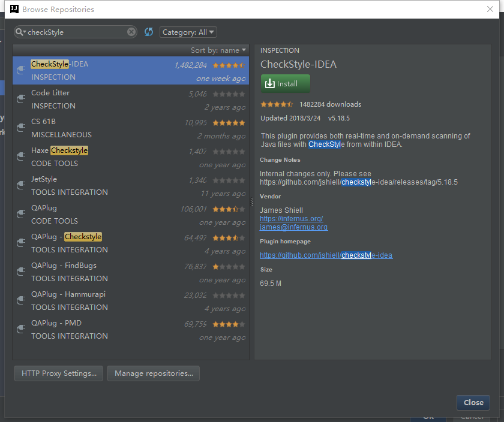
Task: Select the QAPlug - Hammurapi plugin
Action: point(131,300)
